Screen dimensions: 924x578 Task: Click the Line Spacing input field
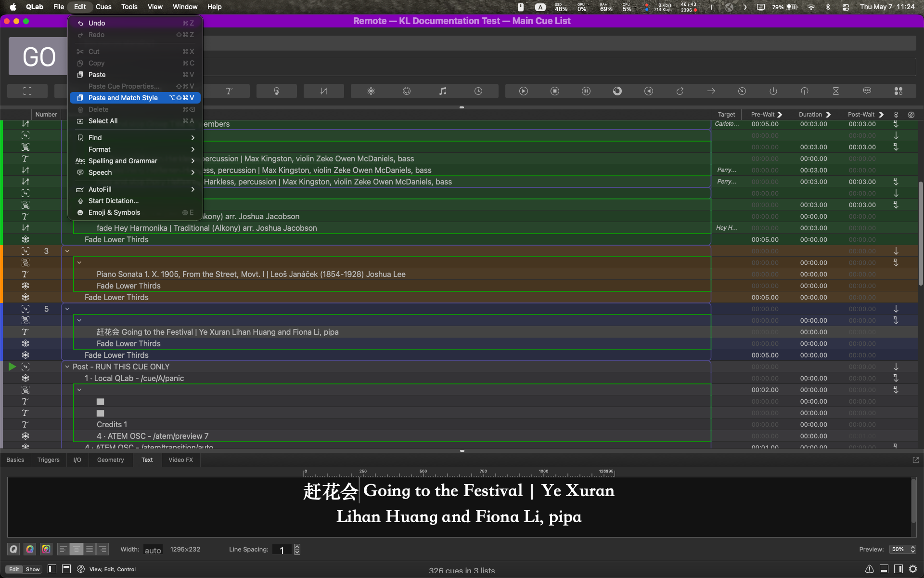[x=282, y=550]
